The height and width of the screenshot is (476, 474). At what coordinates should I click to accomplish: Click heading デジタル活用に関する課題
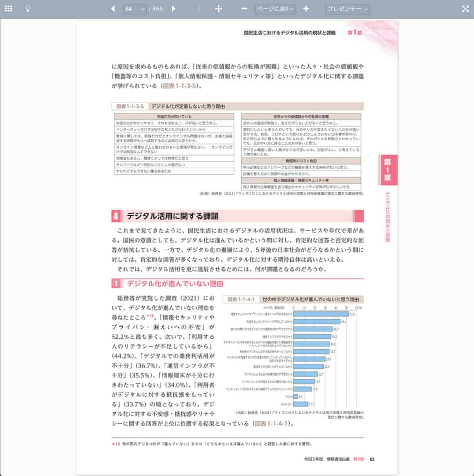tap(173, 216)
